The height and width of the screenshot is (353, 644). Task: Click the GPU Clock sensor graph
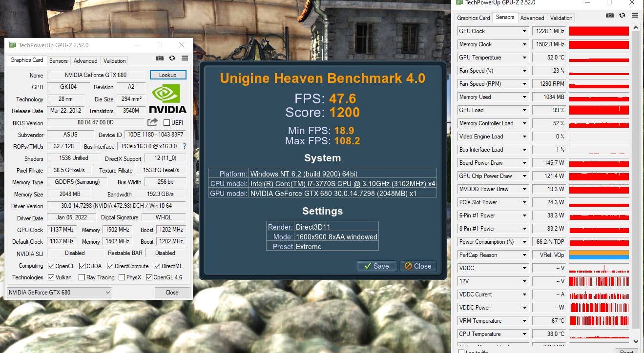tap(599, 31)
